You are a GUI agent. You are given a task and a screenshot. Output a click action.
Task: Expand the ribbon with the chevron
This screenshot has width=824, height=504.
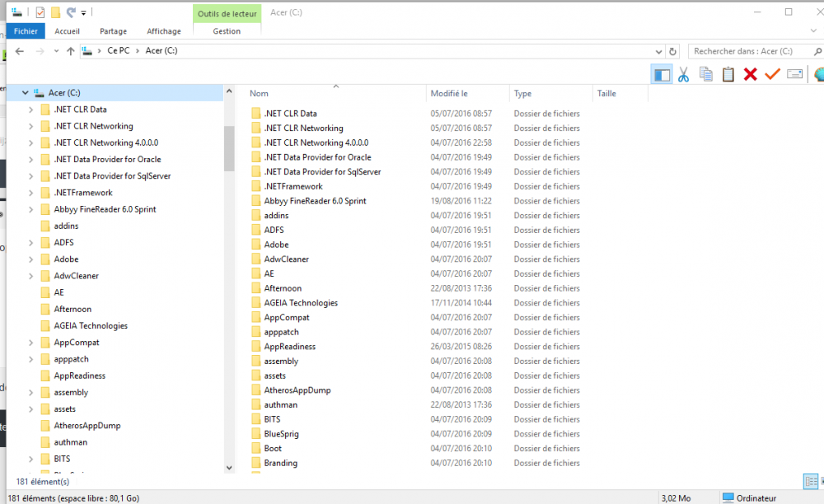coord(814,31)
